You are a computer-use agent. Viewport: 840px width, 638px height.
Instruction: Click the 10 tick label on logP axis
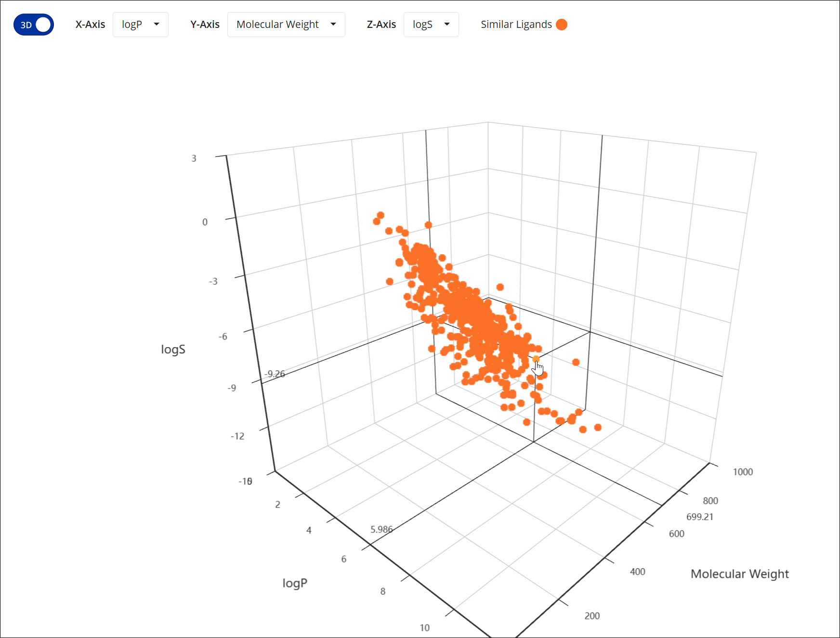coord(424,628)
